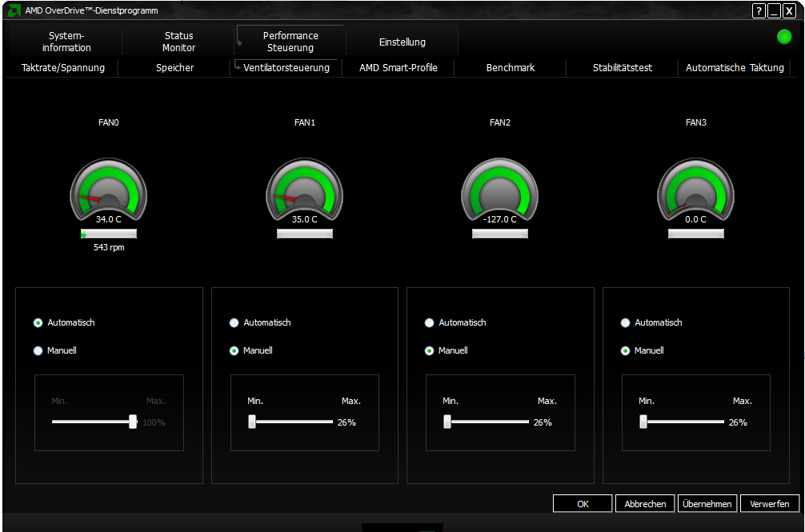The image size is (805, 532).
Task: Click the 0.0 C temperature reading
Action: click(x=695, y=219)
